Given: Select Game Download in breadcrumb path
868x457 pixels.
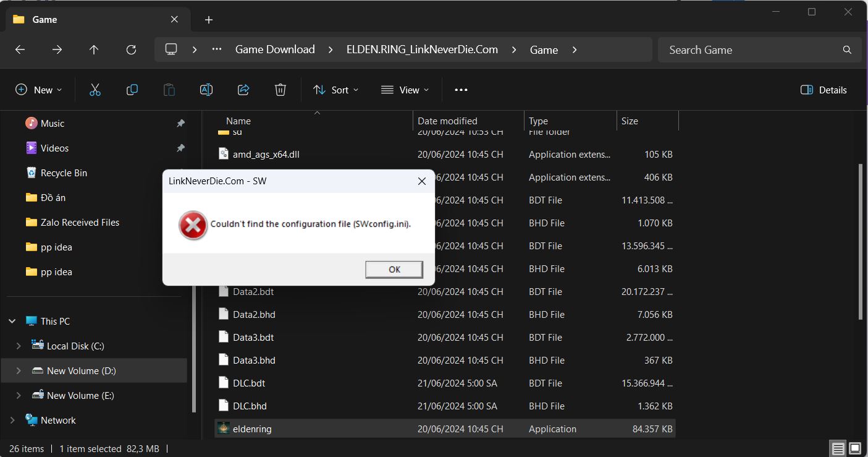Looking at the screenshot, I should (275, 49).
